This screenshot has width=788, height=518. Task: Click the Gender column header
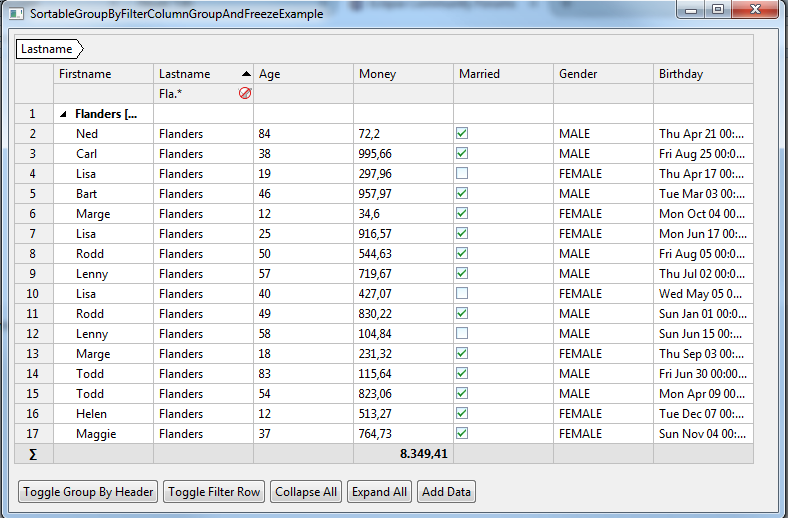(x=604, y=74)
